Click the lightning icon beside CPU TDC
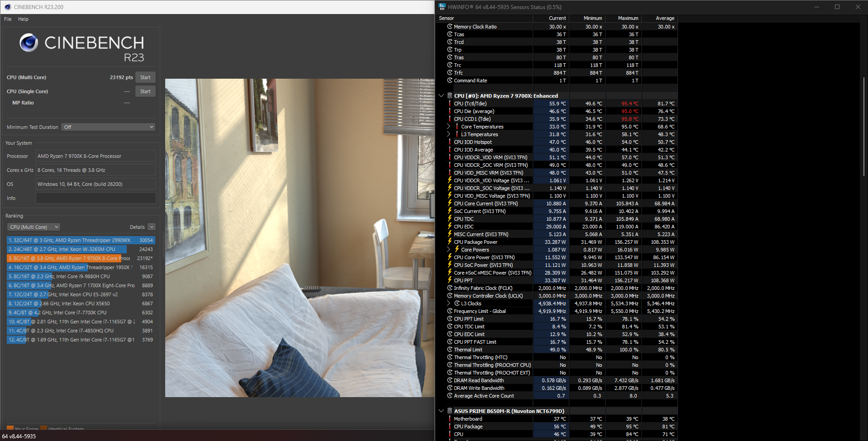 click(x=450, y=219)
